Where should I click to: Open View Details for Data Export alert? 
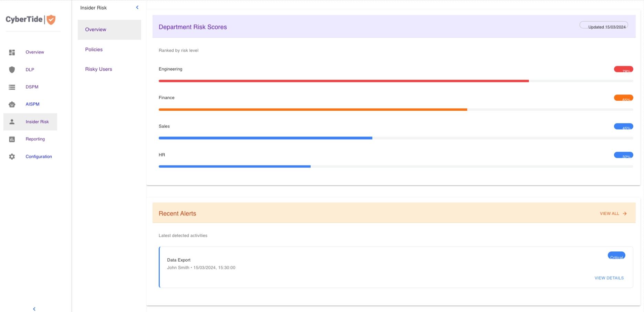click(609, 278)
